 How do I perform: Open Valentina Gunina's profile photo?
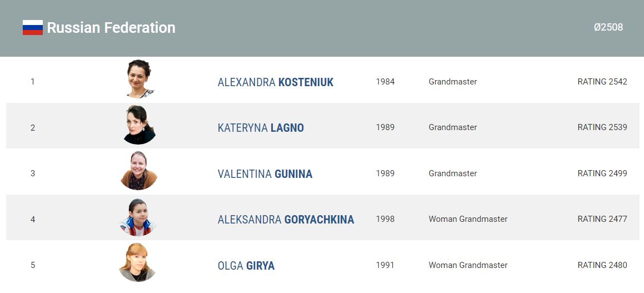(x=139, y=171)
